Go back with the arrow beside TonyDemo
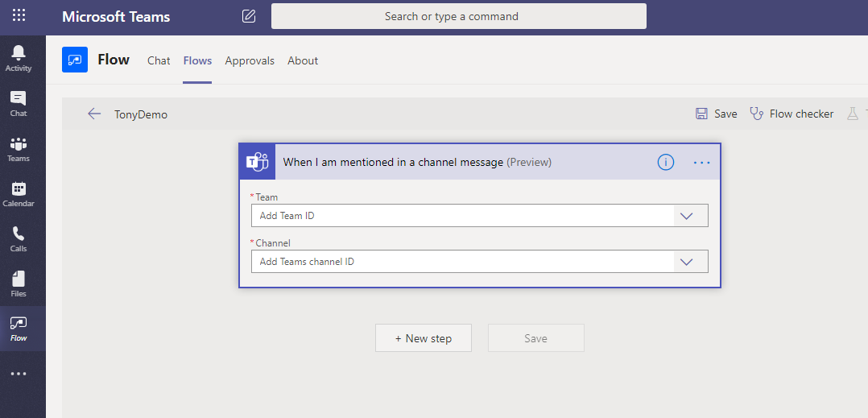Image resolution: width=868 pixels, height=418 pixels. click(94, 114)
